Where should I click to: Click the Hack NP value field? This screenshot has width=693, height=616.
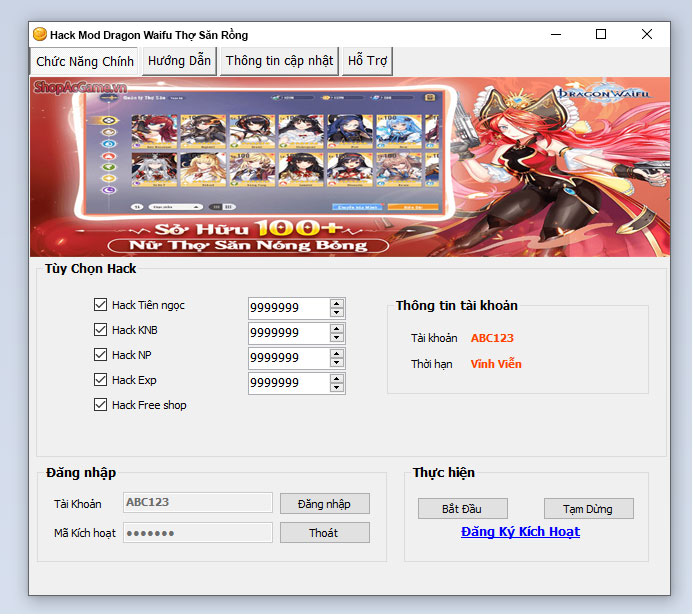(x=289, y=358)
